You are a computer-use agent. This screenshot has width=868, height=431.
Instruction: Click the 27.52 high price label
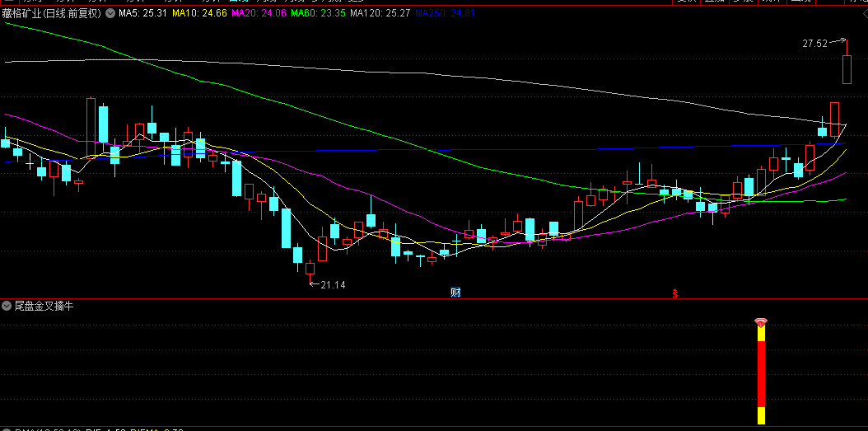tap(814, 43)
